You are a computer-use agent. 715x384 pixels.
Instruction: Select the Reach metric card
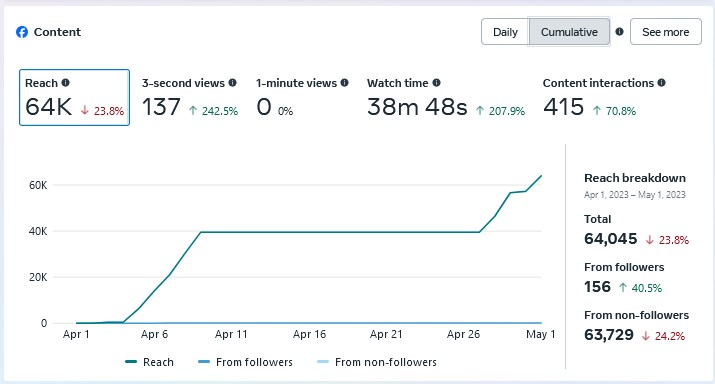pos(74,97)
